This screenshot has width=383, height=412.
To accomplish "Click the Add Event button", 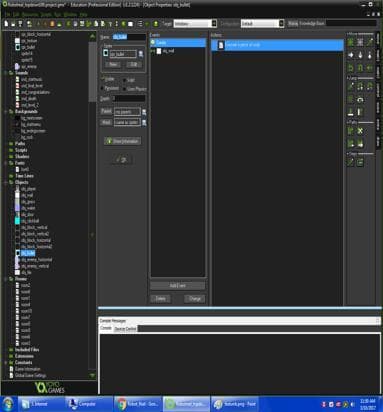I will pos(177,286).
